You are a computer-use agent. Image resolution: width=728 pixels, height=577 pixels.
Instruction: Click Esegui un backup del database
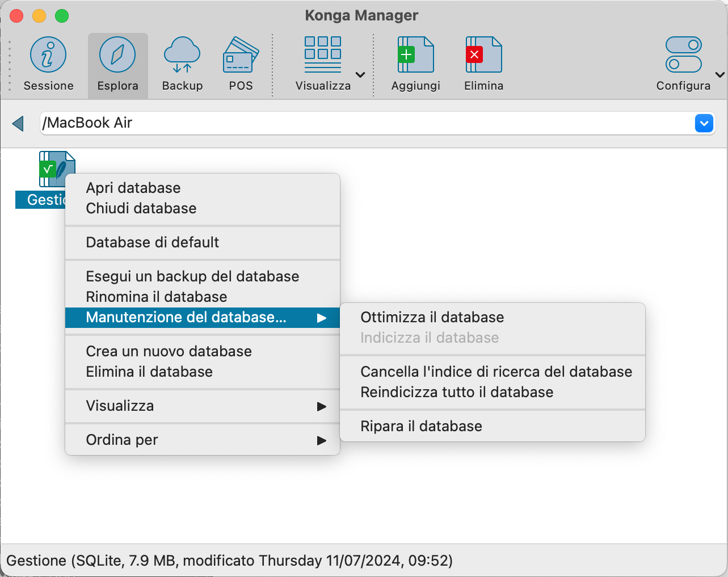192,276
